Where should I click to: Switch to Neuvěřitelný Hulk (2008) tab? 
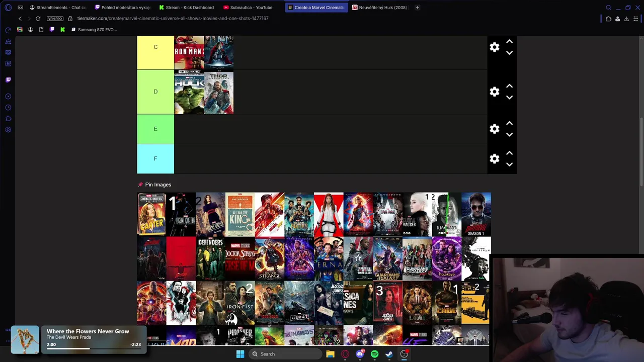pos(380,8)
